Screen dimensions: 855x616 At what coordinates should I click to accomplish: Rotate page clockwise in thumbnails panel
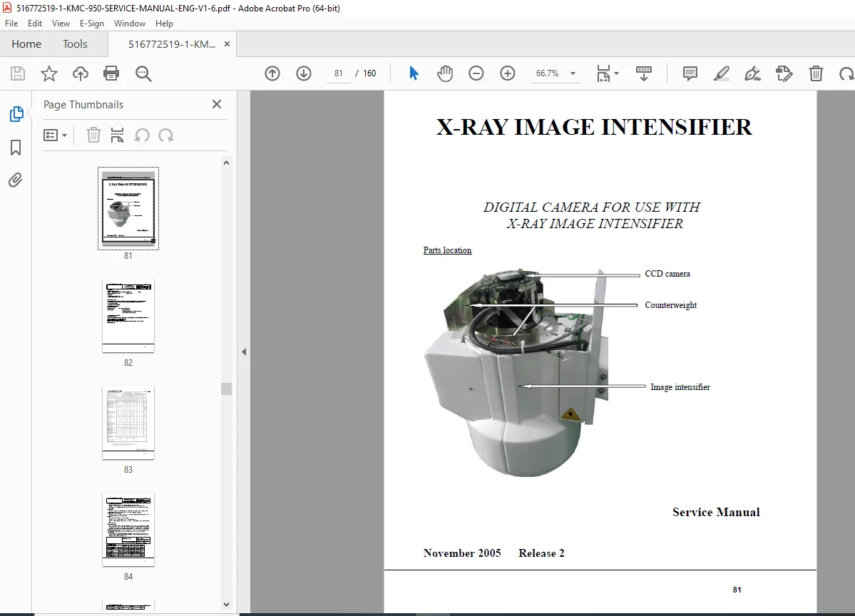click(165, 135)
